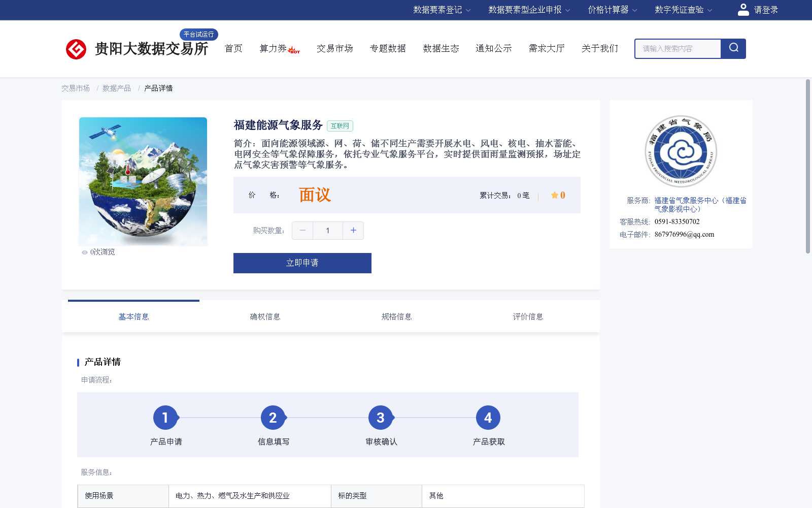The width and height of the screenshot is (812, 508).
Task: Switch to the 规格信息 tab
Action: [x=396, y=316]
